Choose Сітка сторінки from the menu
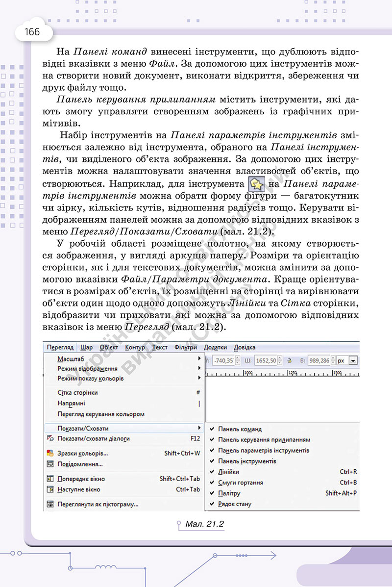392x587 pixels. click(x=123, y=393)
